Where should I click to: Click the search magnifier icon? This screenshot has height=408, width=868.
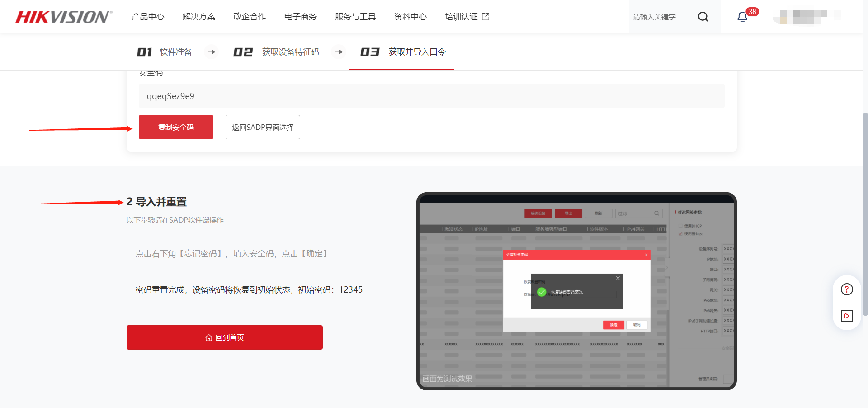coord(703,17)
